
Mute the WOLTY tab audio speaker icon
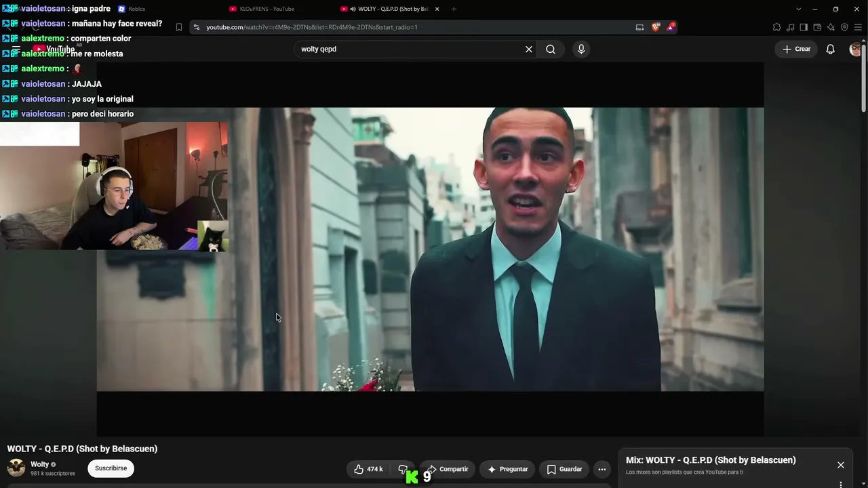click(x=353, y=9)
